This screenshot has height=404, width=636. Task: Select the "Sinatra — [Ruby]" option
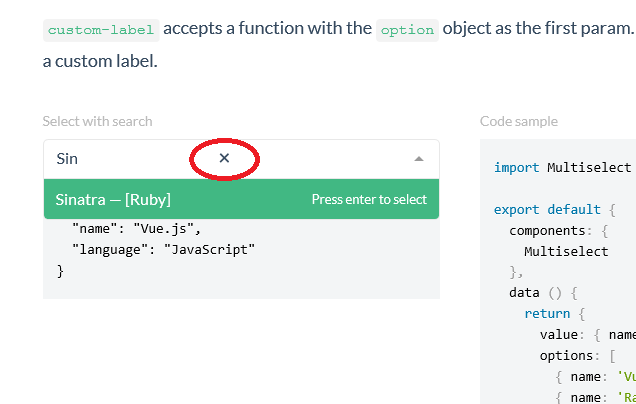click(113, 199)
